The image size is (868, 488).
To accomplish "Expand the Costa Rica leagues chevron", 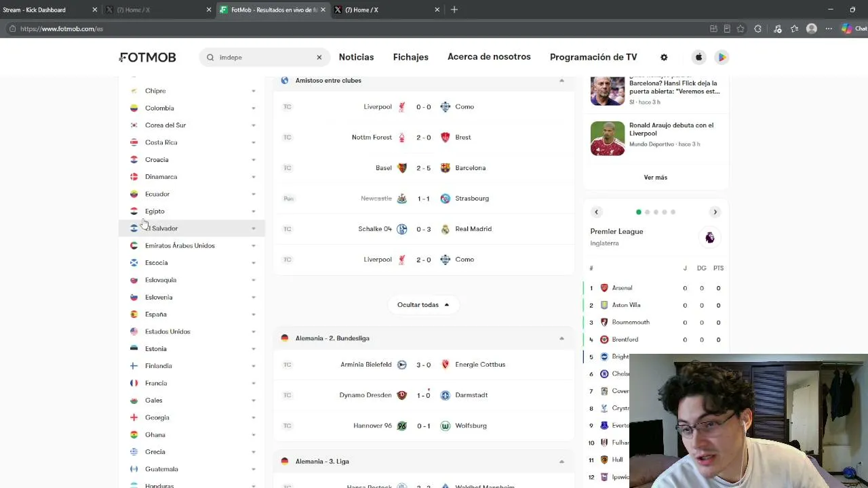I will [x=254, y=143].
